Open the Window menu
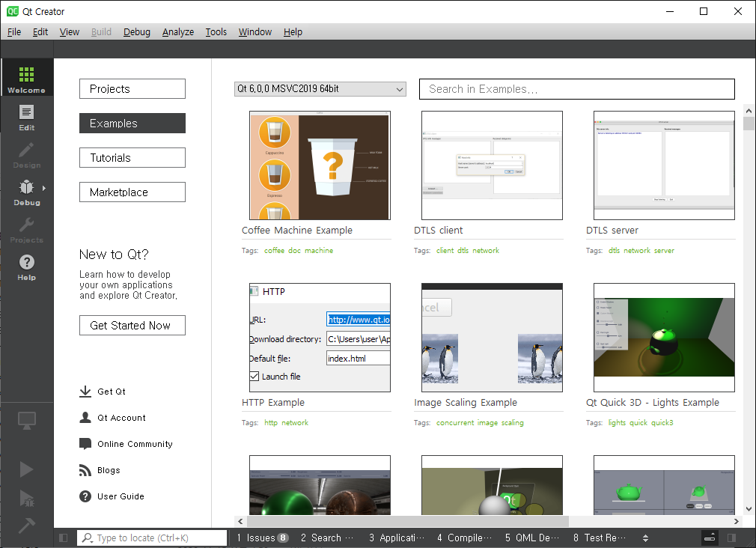The height and width of the screenshot is (548, 756). coord(255,32)
